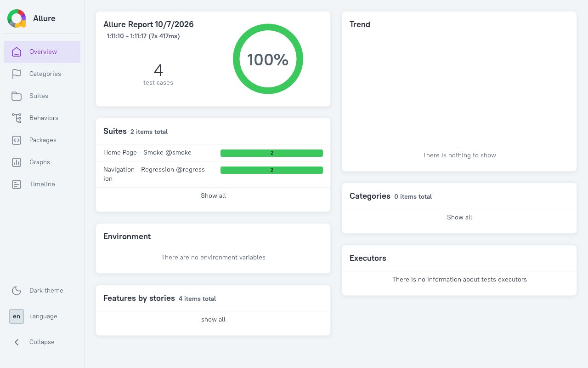Open the Language selector
588x368 pixels.
[42, 316]
